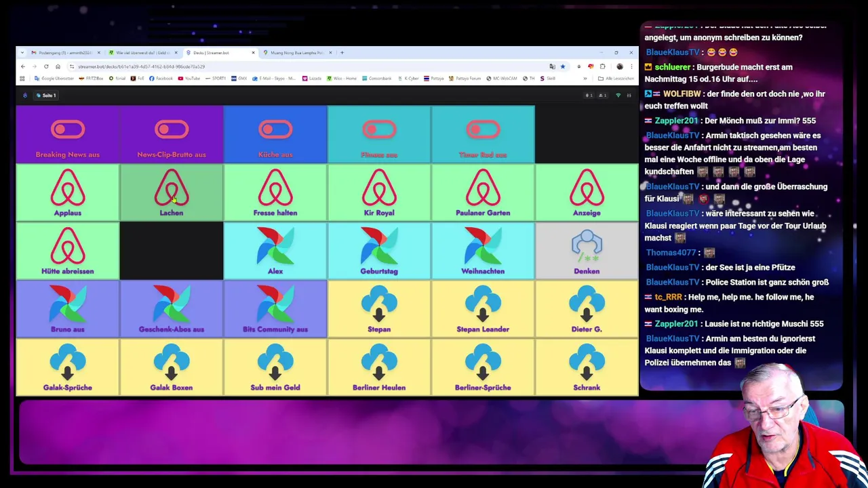This screenshot has height=488, width=868.
Task: Open the Chrome three-dot menu
Action: point(631,66)
